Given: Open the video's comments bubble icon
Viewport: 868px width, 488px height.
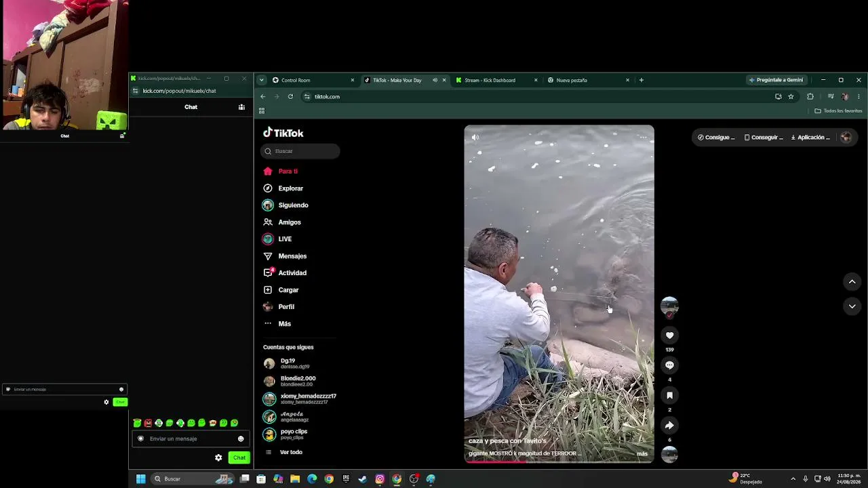Looking at the screenshot, I should pyautogui.click(x=669, y=365).
